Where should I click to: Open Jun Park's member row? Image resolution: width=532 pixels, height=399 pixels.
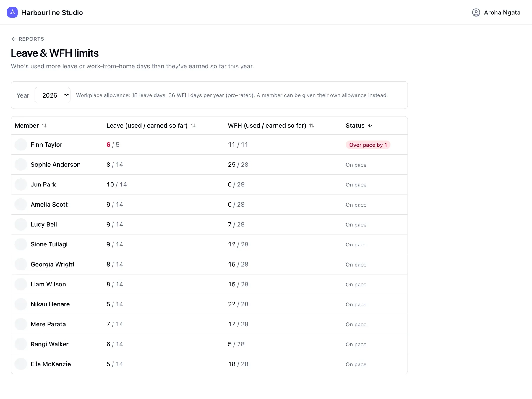tap(209, 184)
